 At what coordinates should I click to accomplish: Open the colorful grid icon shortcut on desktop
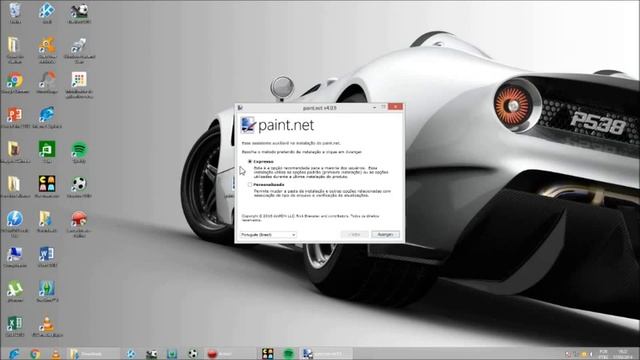pos(79,84)
